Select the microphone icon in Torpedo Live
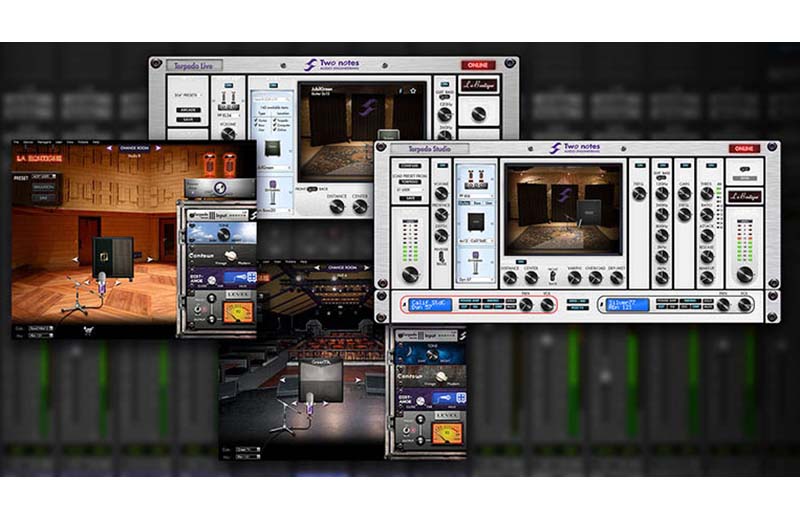 [x=273, y=191]
